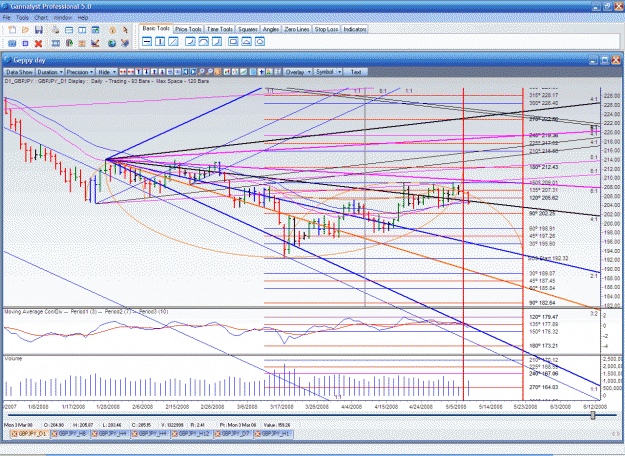Click the red X delete icon in main toolbar
Screen dimensions: 625x456
coord(39,43)
